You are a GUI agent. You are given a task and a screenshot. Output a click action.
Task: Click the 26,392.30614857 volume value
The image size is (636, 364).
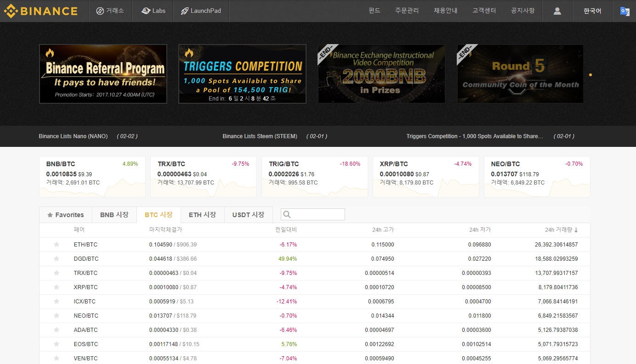(x=556, y=245)
